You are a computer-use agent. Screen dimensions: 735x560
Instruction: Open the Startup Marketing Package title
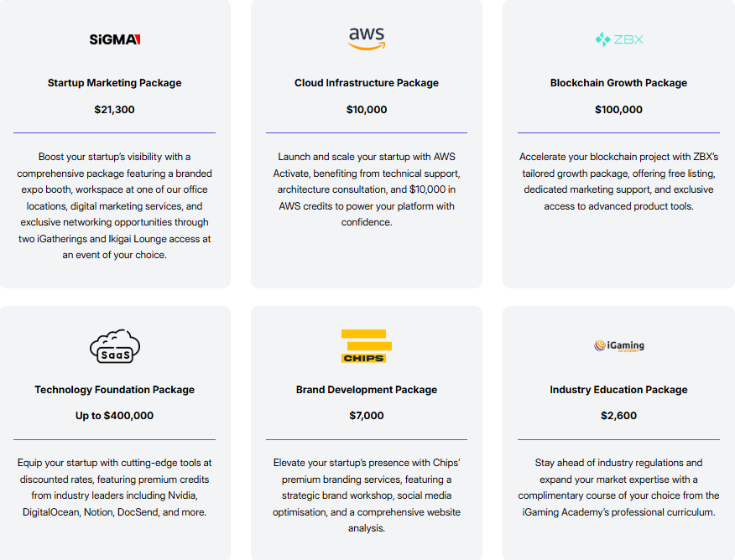[x=114, y=83]
